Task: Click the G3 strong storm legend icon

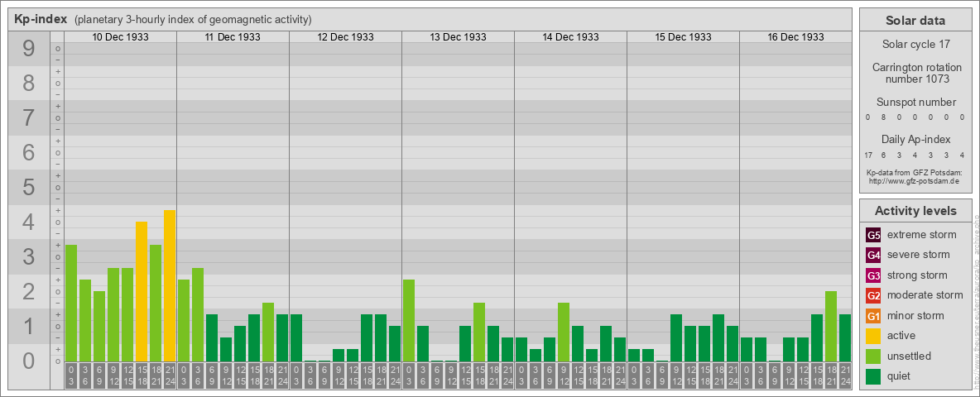Action: (873, 275)
